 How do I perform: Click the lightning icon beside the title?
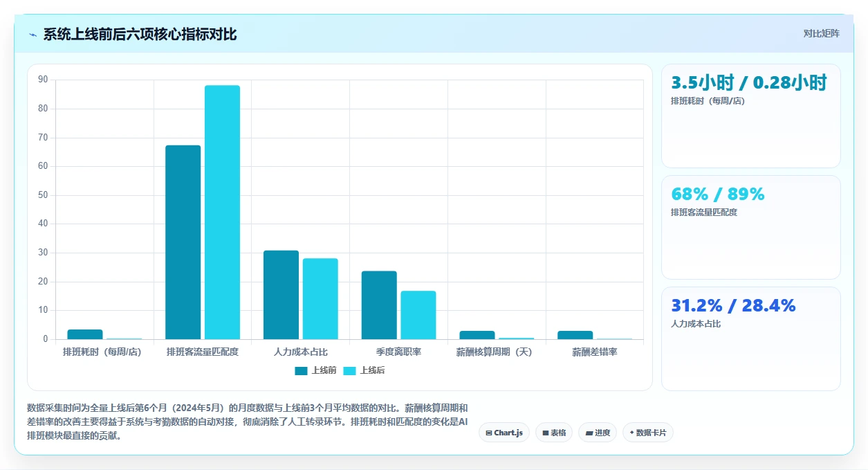point(33,35)
